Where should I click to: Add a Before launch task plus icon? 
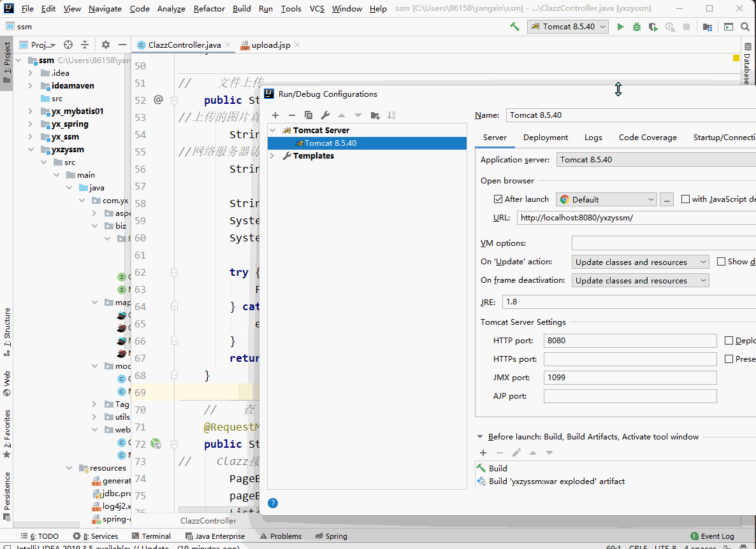click(x=483, y=453)
